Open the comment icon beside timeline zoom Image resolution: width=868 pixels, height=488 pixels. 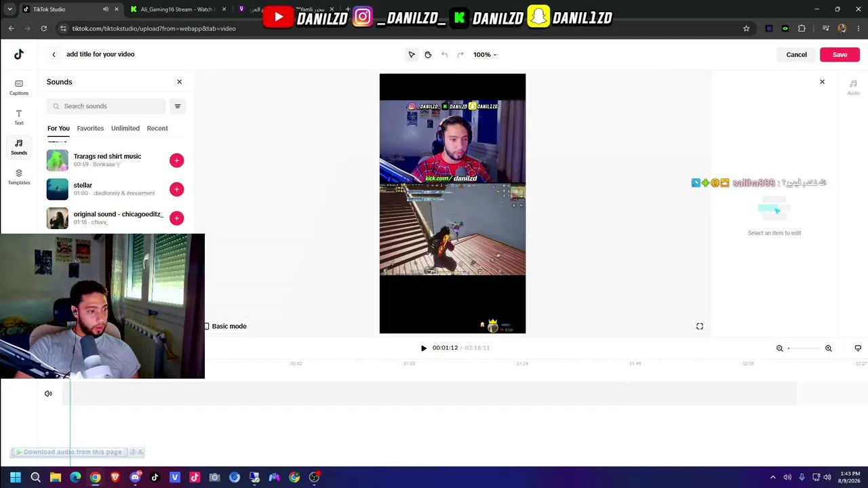coord(858,348)
